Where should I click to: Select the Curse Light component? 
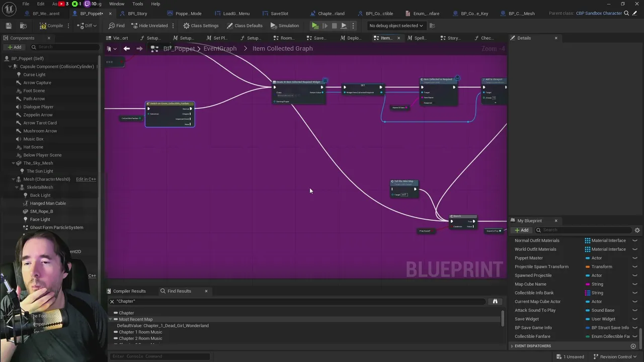tap(34, 74)
